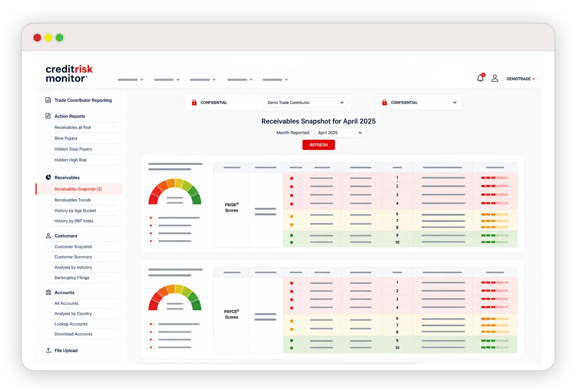The height and width of the screenshot is (392, 578).
Task: Click PAYCE score row 1
Action: (x=400, y=283)
